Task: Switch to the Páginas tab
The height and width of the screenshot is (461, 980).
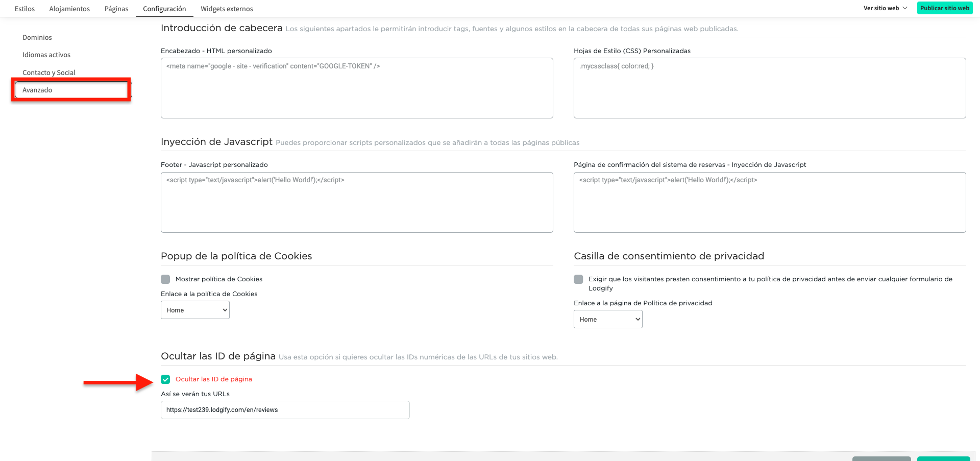Action: pos(116,9)
